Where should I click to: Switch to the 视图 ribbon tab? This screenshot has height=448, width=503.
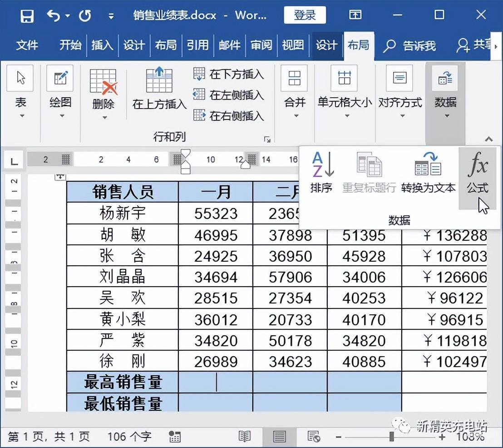click(293, 45)
